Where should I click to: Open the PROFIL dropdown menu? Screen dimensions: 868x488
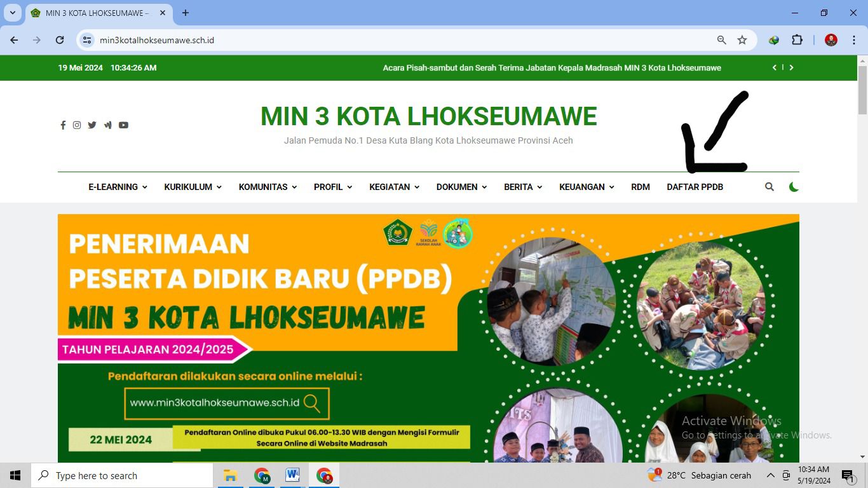[332, 187]
